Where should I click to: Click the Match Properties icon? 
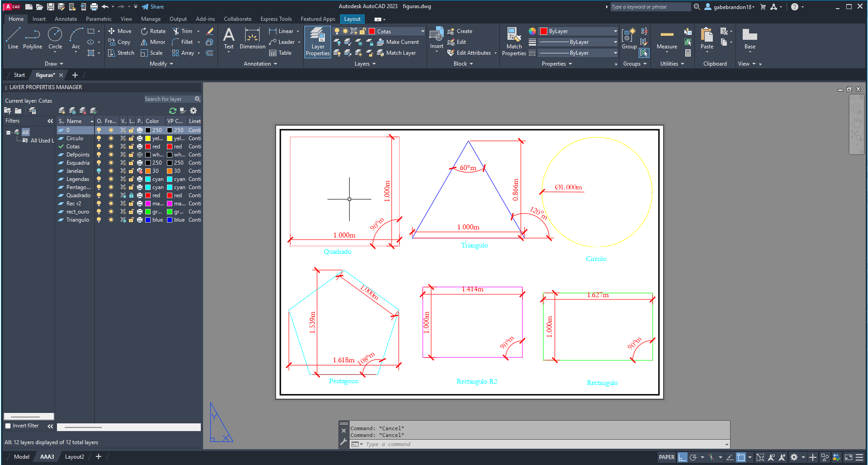514,41
